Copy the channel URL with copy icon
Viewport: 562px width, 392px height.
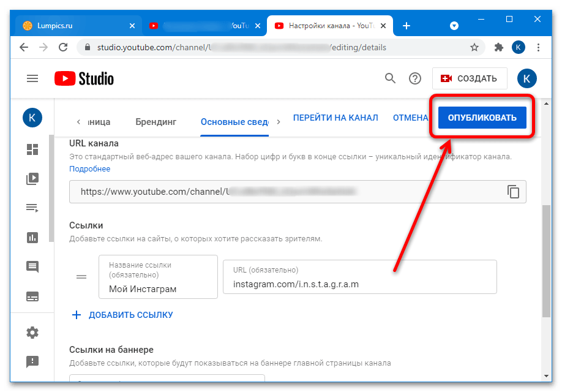point(513,192)
